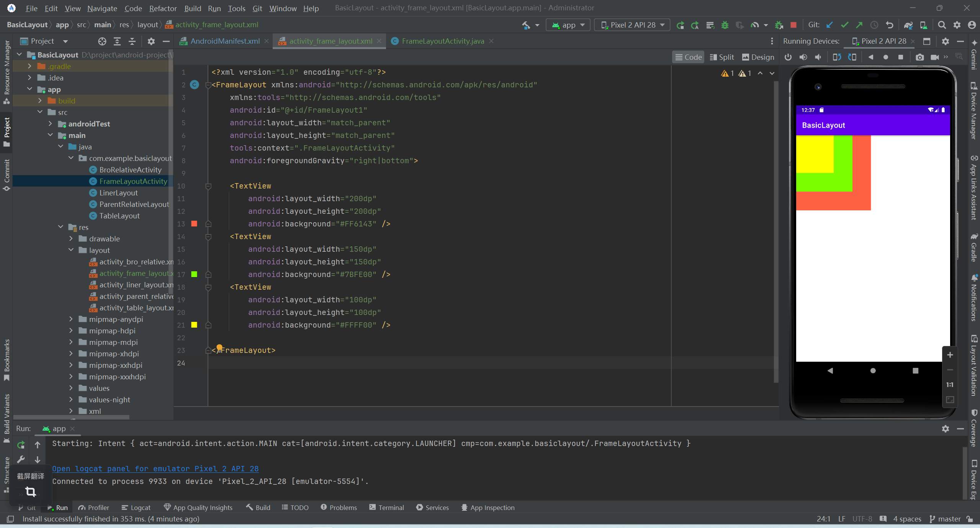Click the Logcat panel icon
The height and width of the screenshot is (528, 980).
135,507
